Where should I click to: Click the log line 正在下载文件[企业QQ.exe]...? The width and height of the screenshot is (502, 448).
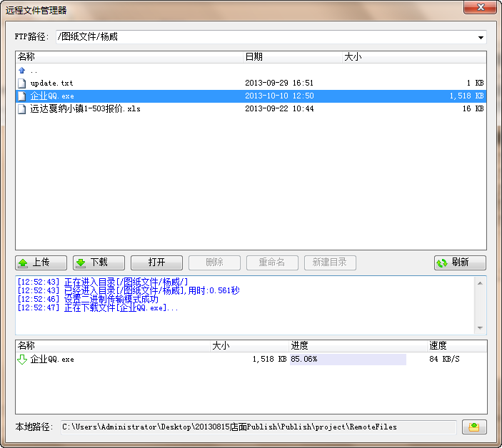[98, 308]
